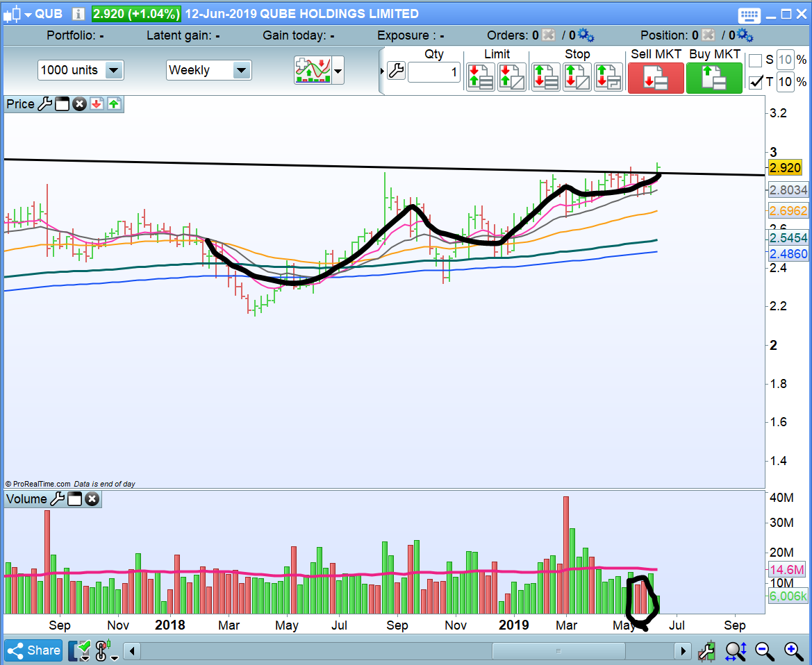This screenshot has width=812, height=665.
Task: Place order with the first Stop icon
Action: point(546,77)
